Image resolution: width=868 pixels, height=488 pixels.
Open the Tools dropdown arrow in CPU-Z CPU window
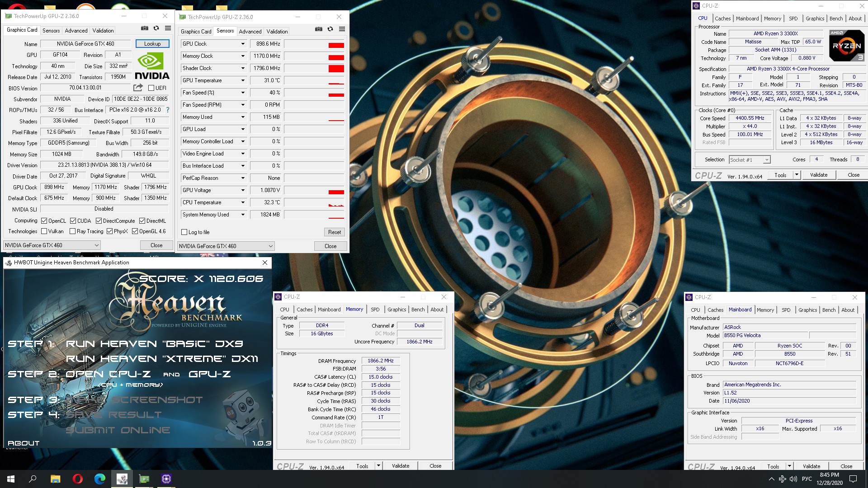pos(797,175)
